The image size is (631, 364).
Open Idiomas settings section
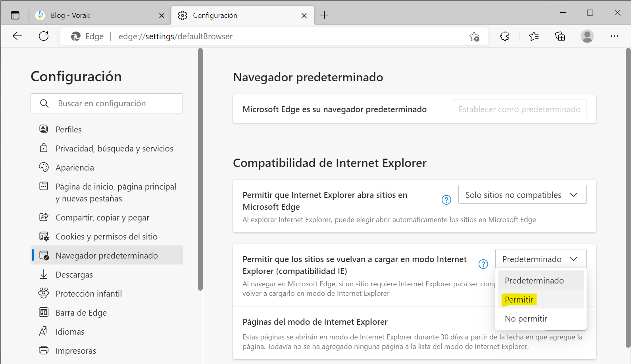(107, 331)
